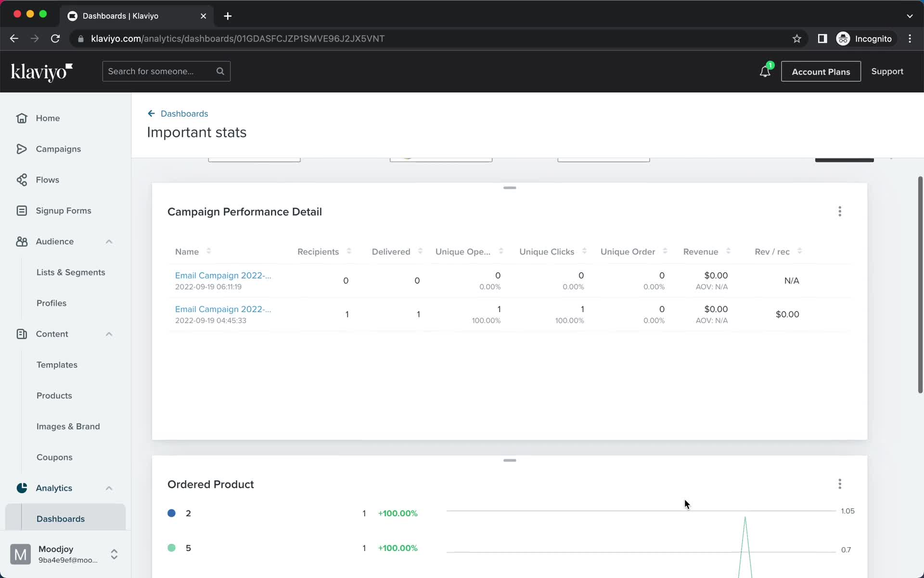Open the Chrome three-dot menu
Viewport: 924px width, 578px height.
910,39
